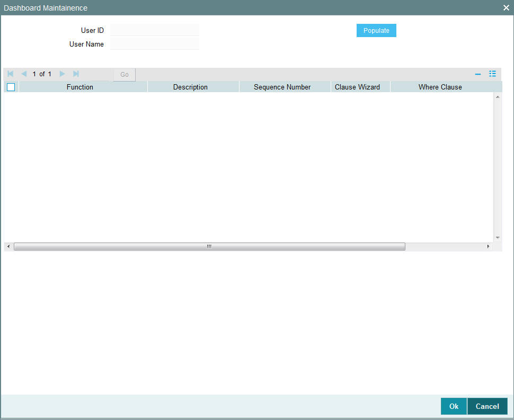Jump to the last page of records

(x=76, y=74)
